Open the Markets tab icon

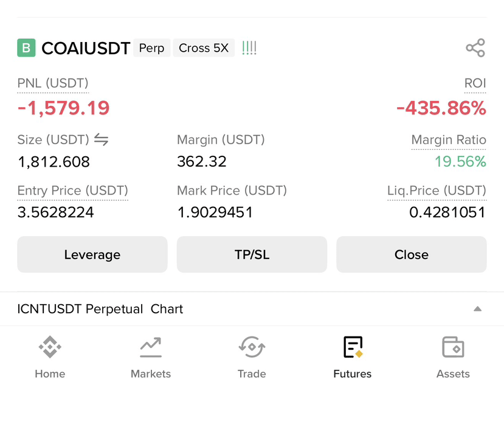[151, 347]
